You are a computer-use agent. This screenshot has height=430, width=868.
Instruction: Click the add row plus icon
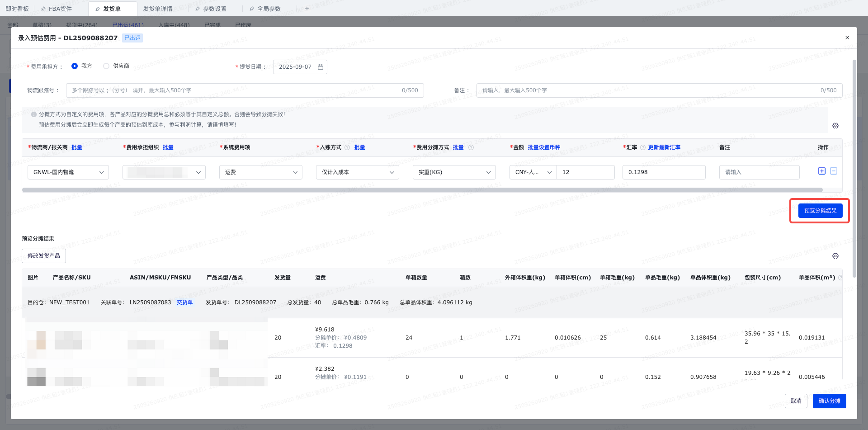coord(822,171)
